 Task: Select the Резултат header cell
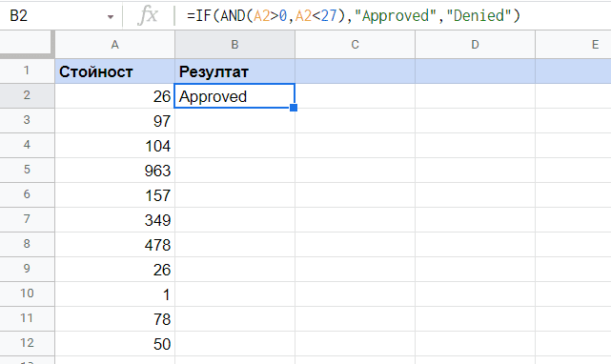[x=235, y=71]
